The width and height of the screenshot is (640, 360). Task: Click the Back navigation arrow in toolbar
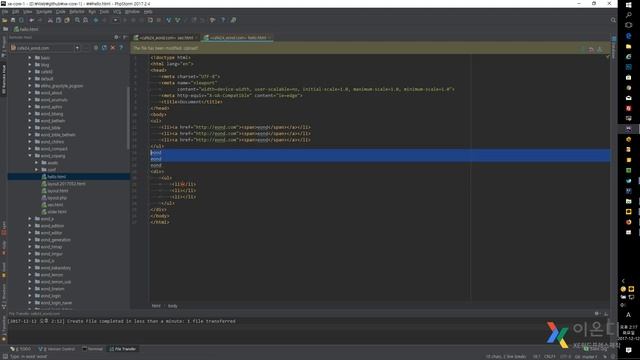tap(96, 20)
